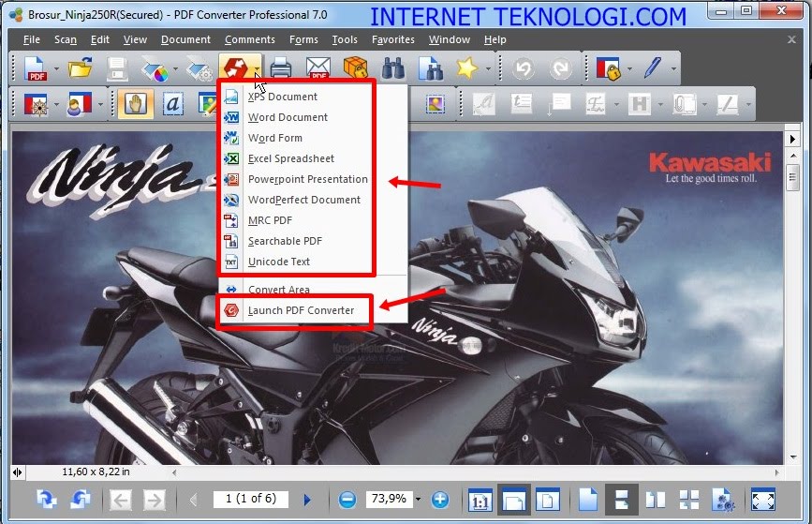Click the Convert PDF red arrow icon
Image resolution: width=812 pixels, height=524 pixels.
[236, 67]
